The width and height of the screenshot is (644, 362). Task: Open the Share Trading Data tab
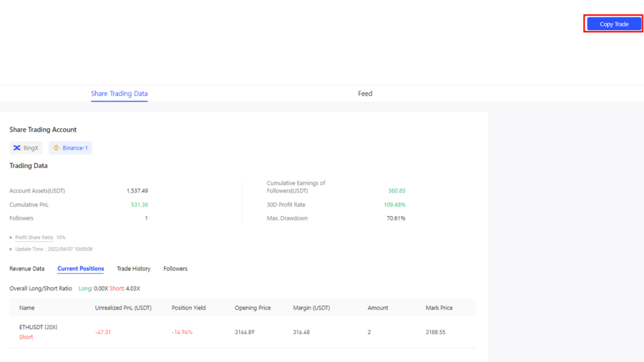119,94
